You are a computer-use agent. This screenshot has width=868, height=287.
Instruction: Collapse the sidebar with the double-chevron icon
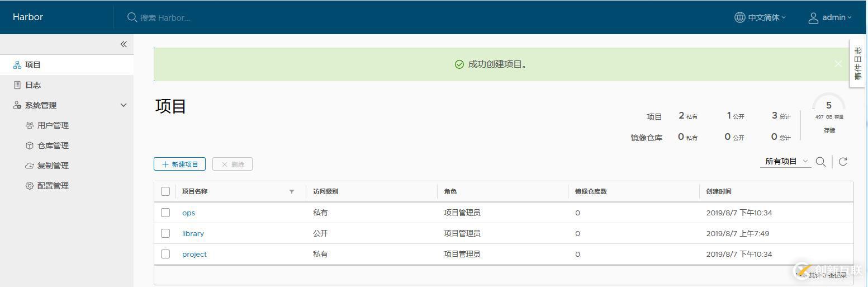tap(124, 44)
